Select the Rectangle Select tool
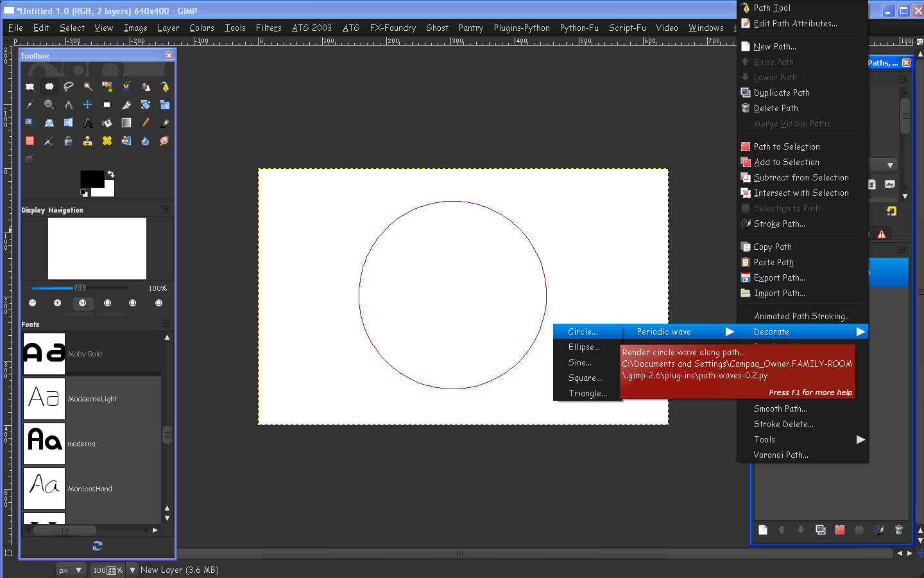 click(x=30, y=87)
